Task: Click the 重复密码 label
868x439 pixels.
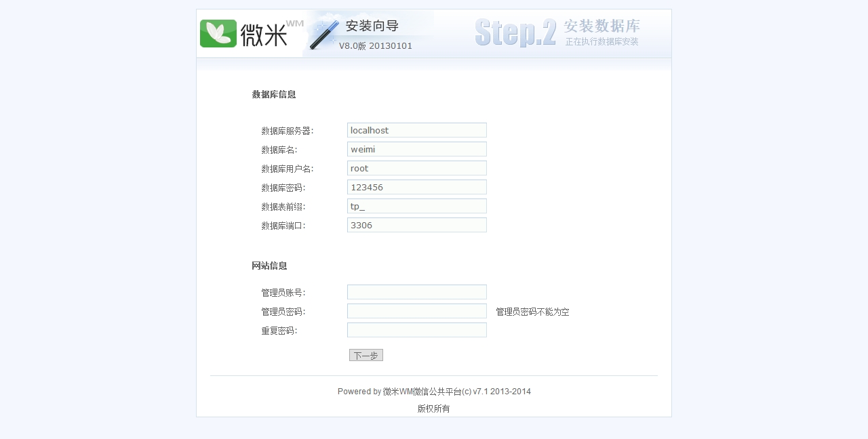Action: coord(279,331)
